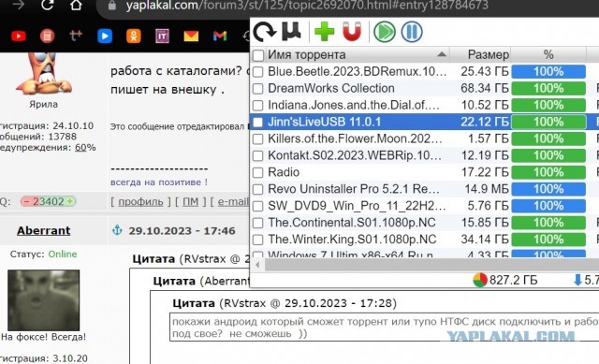The width and height of the screenshot is (599, 364).
Task: Click the padlock icon in address bar
Action: (112, 6)
